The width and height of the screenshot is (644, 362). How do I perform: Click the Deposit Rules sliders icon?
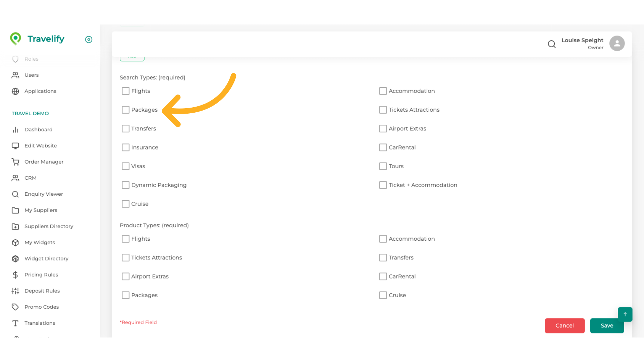click(x=15, y=291)
